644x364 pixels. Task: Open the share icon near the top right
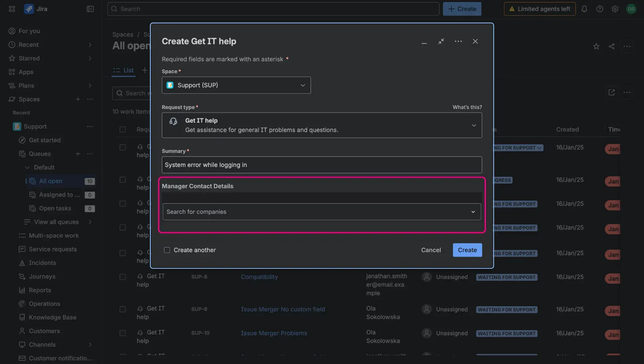(x=611, y=46)
